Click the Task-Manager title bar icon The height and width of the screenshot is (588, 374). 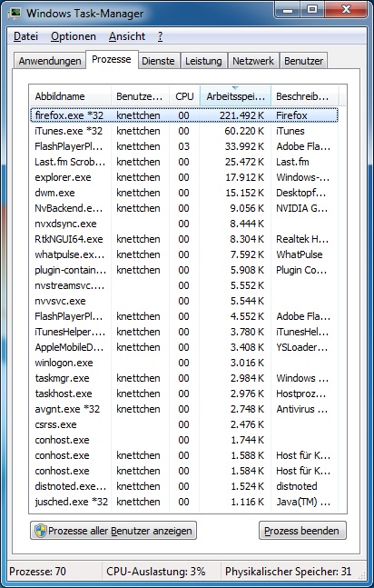[x=15, y=14]
